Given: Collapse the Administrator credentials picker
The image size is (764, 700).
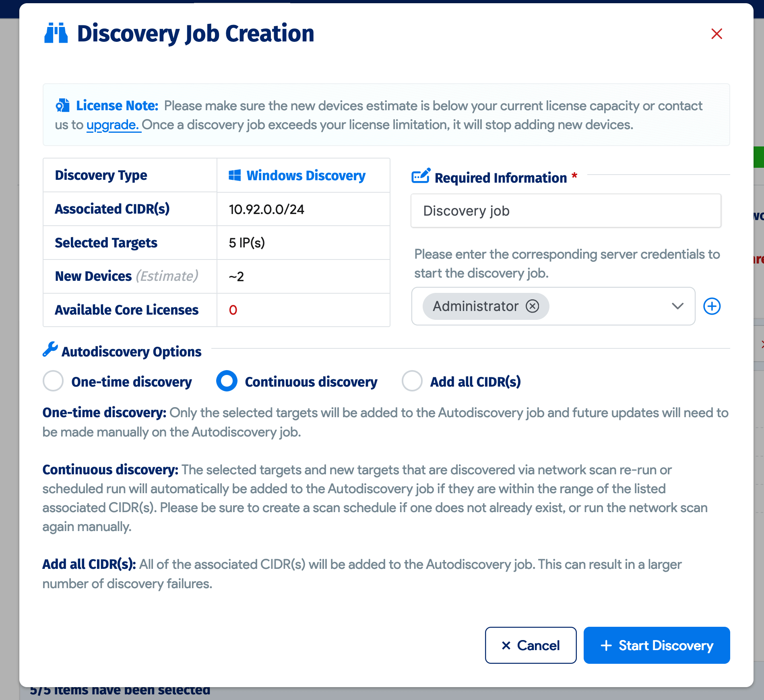Looking at the screenshot, I should pos(677,306).
